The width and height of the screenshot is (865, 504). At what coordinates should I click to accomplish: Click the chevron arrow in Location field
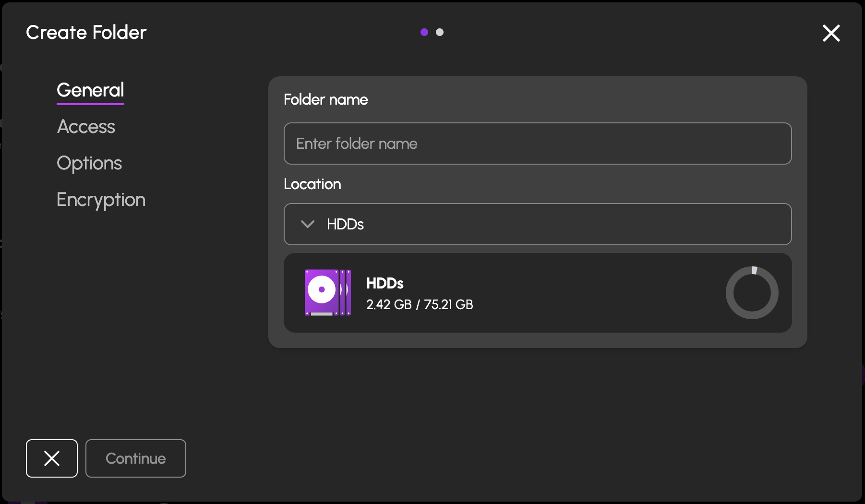pyautogui.click(x=307, y=224)
